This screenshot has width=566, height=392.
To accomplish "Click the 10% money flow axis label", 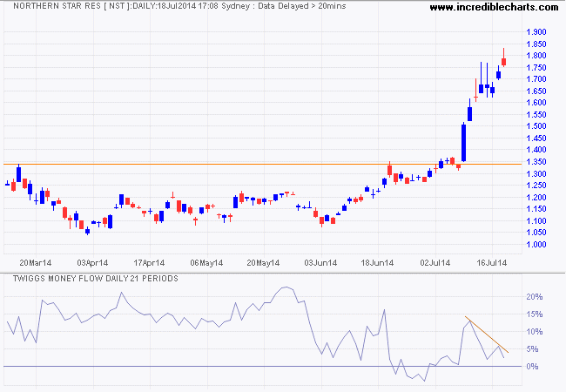I will (x=535, y=331).
